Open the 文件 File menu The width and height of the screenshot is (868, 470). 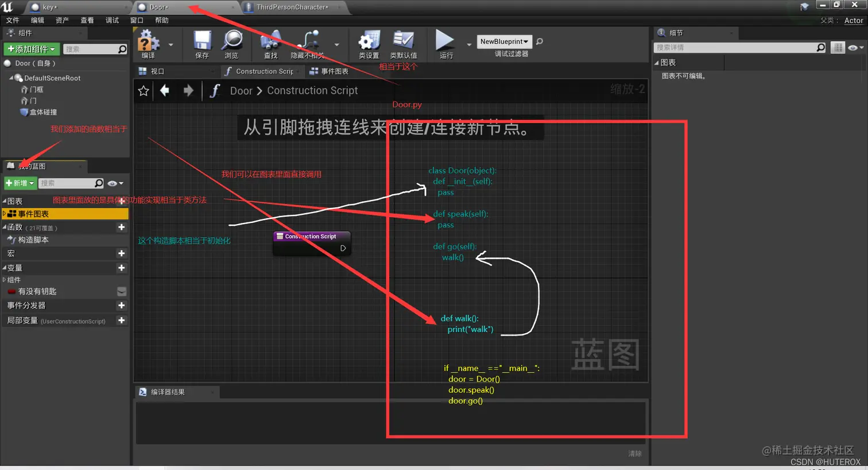pyautogui.click(x=13, y=20)
